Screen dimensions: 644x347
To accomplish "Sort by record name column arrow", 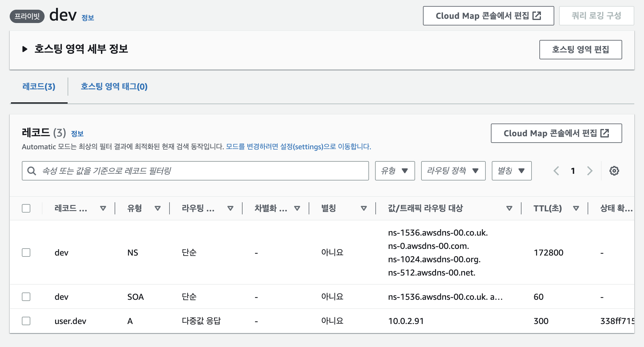I will [103, 208].
